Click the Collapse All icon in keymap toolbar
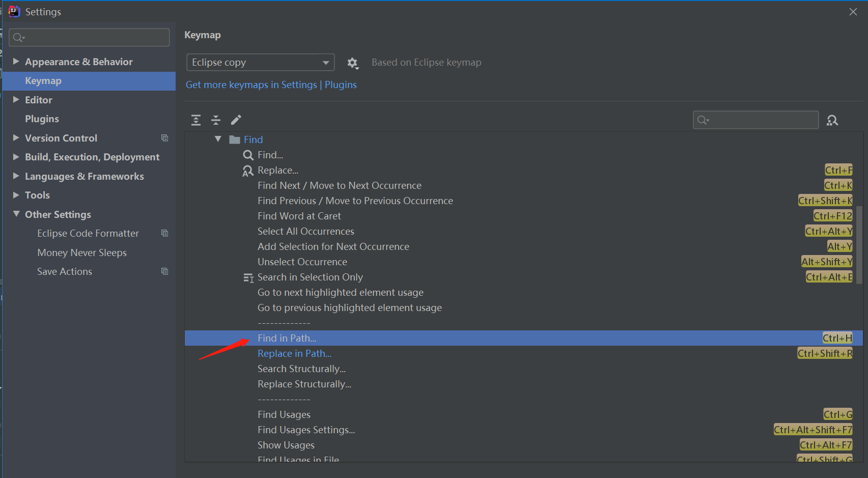 pos(216,120)
